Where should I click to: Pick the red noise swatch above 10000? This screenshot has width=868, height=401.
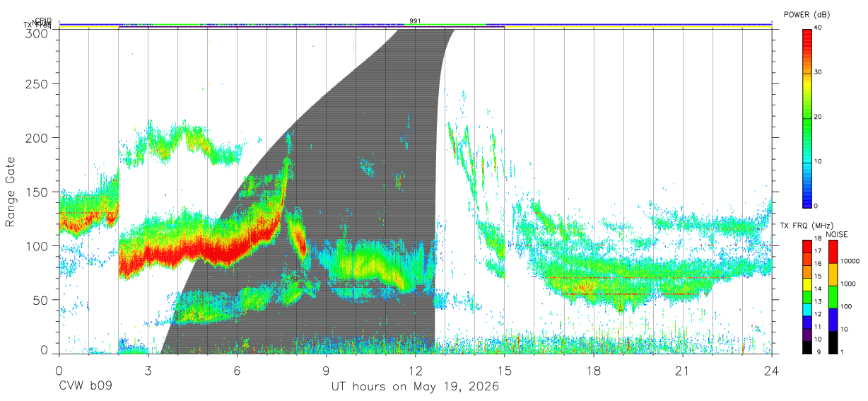click(832, 252)
